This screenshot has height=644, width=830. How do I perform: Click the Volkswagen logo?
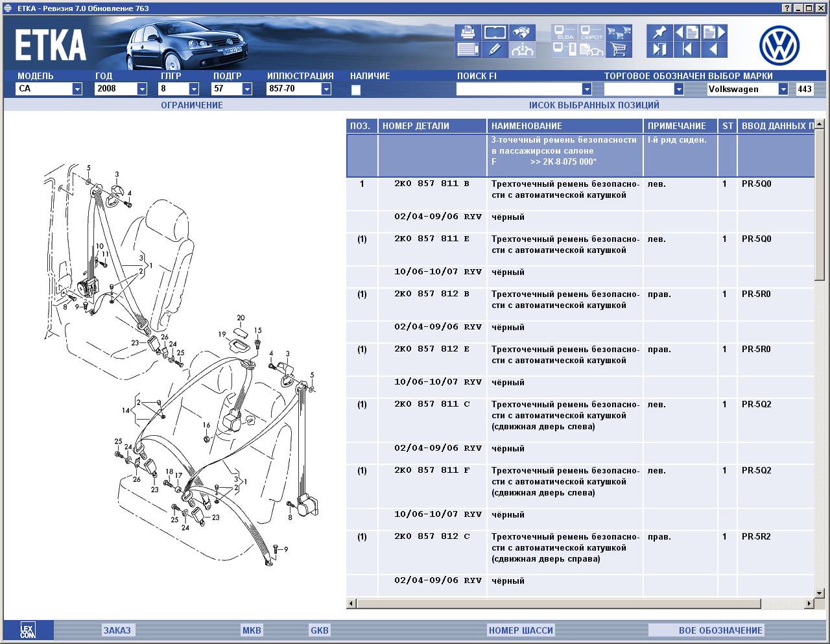pyautogui.click(x=779, y=45)
